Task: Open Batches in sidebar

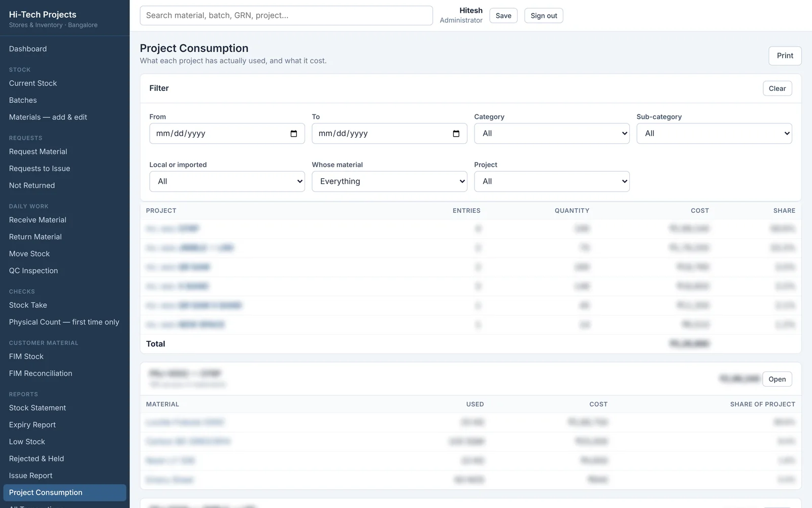Action: pos(64,100)
